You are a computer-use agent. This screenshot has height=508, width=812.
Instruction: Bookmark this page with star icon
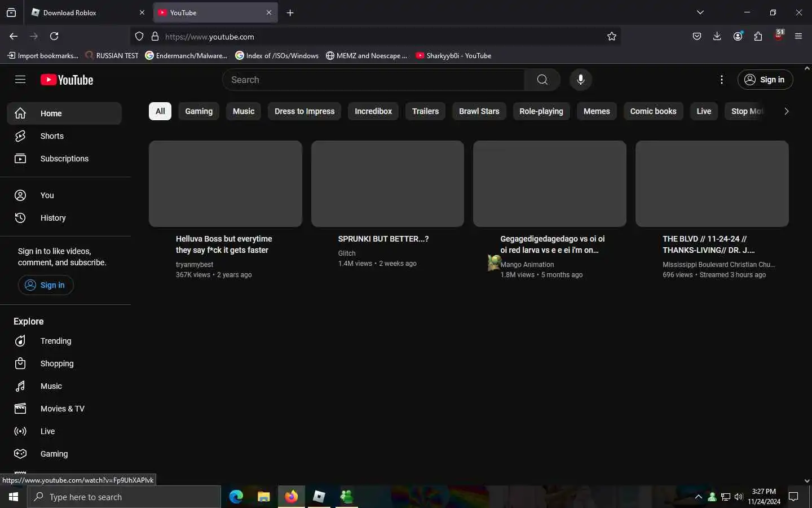coord(612,36)
